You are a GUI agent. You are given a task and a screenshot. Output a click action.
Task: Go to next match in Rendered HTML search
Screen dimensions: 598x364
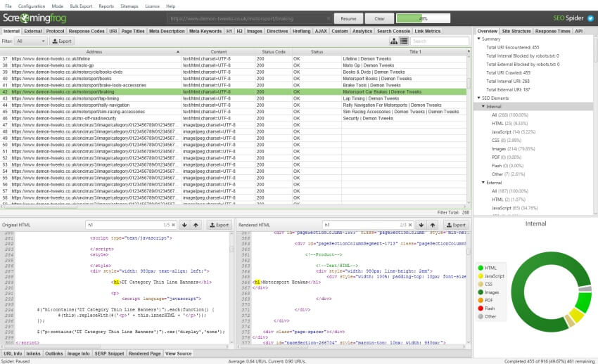point(421,225)
